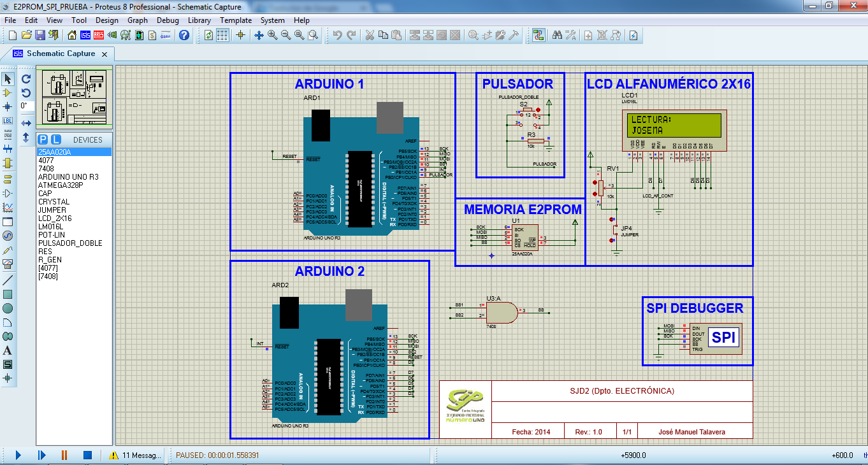Open the Debug menu
The height and width of the screenshot is (465, 868).
[168, 20]
